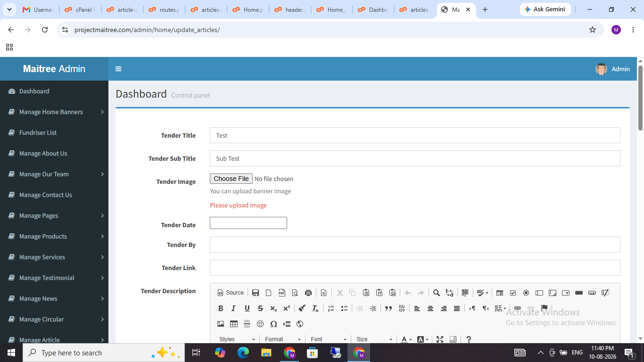Image resolution: width=644 pixels, height=362 pixels.
Task: Open the Text Color picker
Action: [x=406, y=339]
